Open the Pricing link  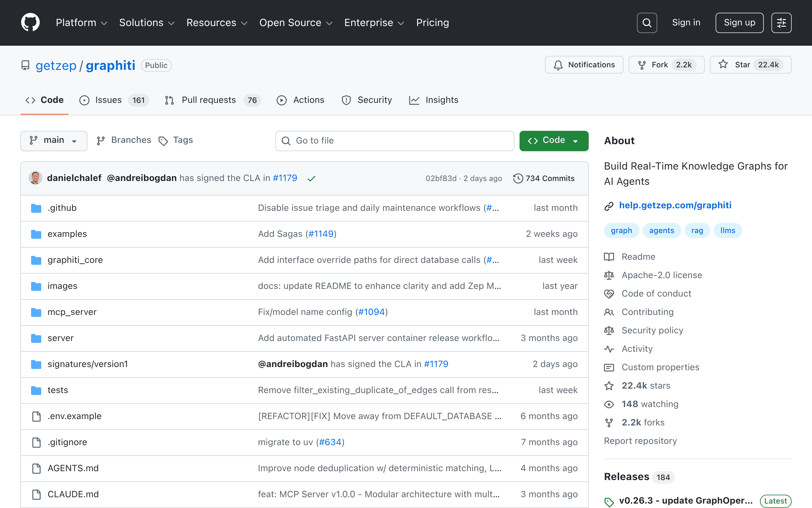tap(433, 23)
